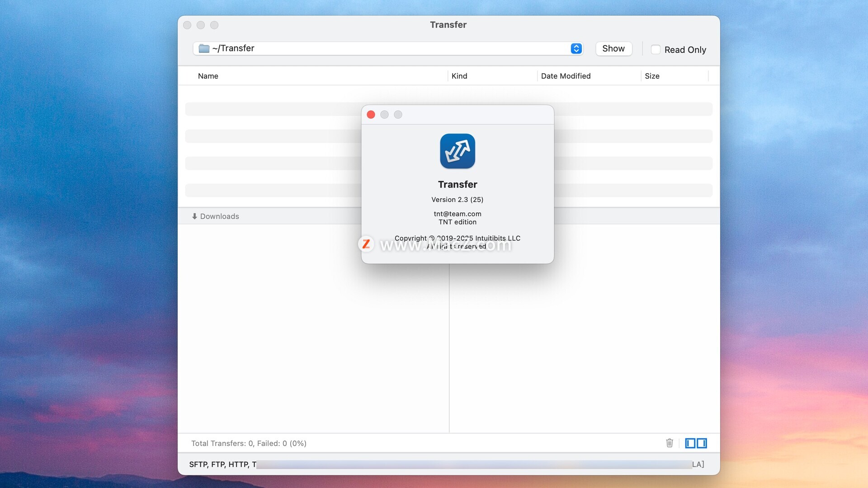The image size is (868, 488).
Task: Click the folder icon beside ~/Transfer
Action: click(204, 48)
